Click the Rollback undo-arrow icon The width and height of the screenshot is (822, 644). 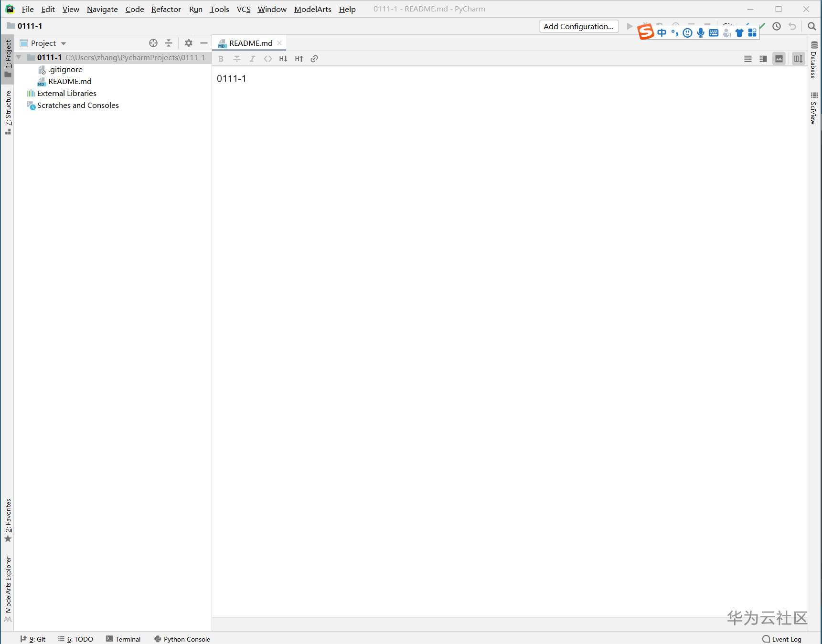pyautogui.click(x=792, y=26)
